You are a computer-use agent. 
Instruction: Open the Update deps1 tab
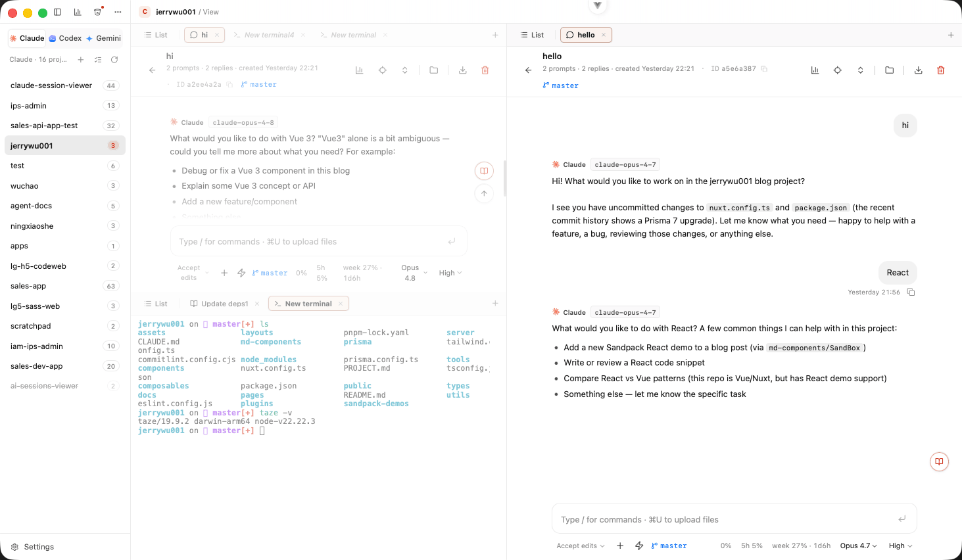pyautogui.click(x=225, y=304)
